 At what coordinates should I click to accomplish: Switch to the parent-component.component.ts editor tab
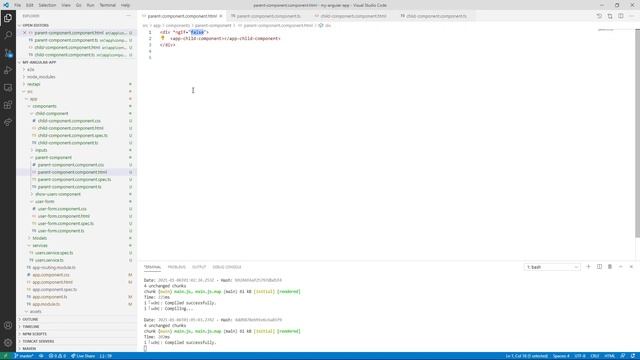point(266,16)
